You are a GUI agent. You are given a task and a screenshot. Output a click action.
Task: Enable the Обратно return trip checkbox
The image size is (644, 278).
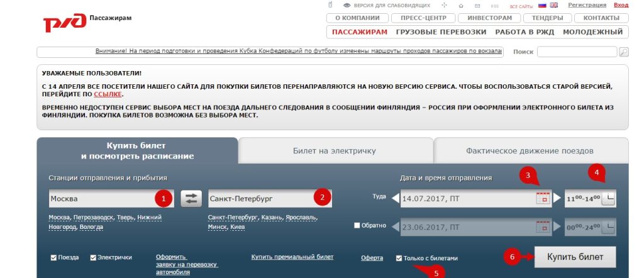[357, 225]
